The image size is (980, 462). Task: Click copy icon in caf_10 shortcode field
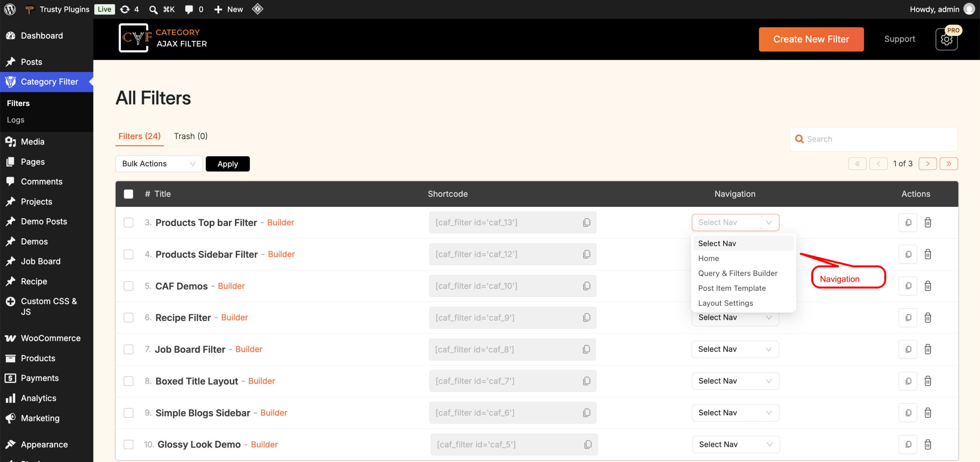pyautogui.click(x=586, y=286)
